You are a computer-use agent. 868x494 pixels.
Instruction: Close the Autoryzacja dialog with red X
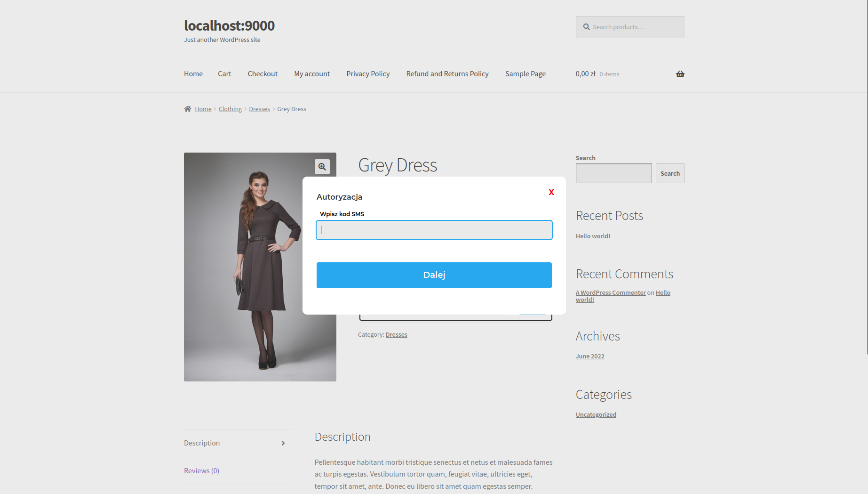click(551, 192)
